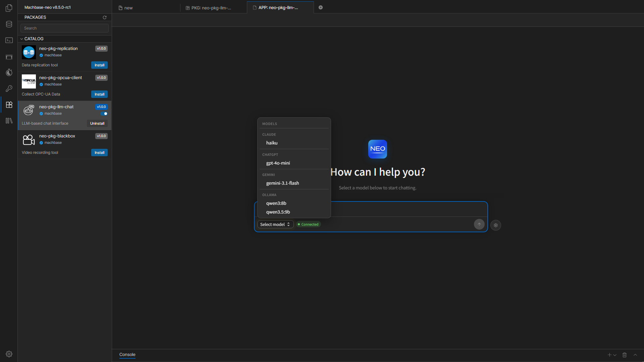
Task: Click the Collect OPC-UA Data description
Action: click(41, 94)
